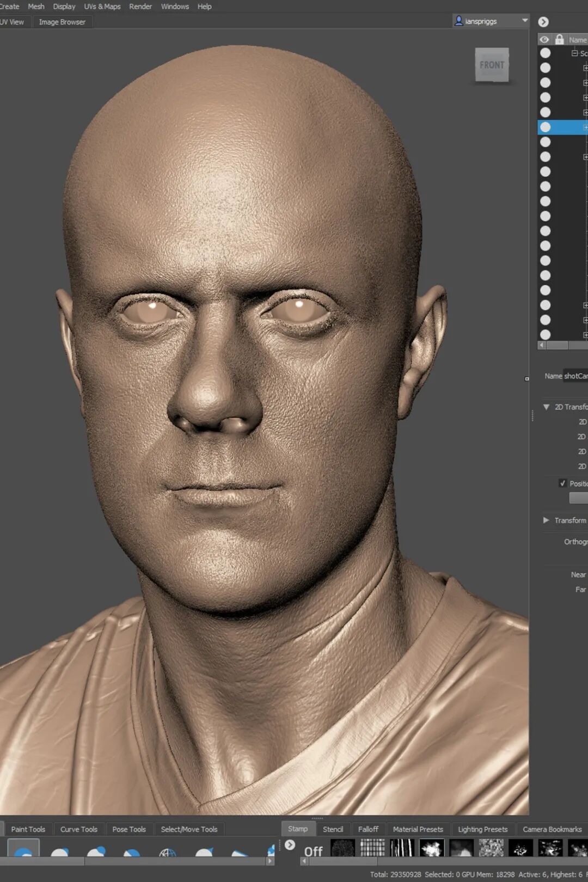Screen dimensions: 588x882
Task: Open the Lighting Presets tab
Action: click(483, 829)
